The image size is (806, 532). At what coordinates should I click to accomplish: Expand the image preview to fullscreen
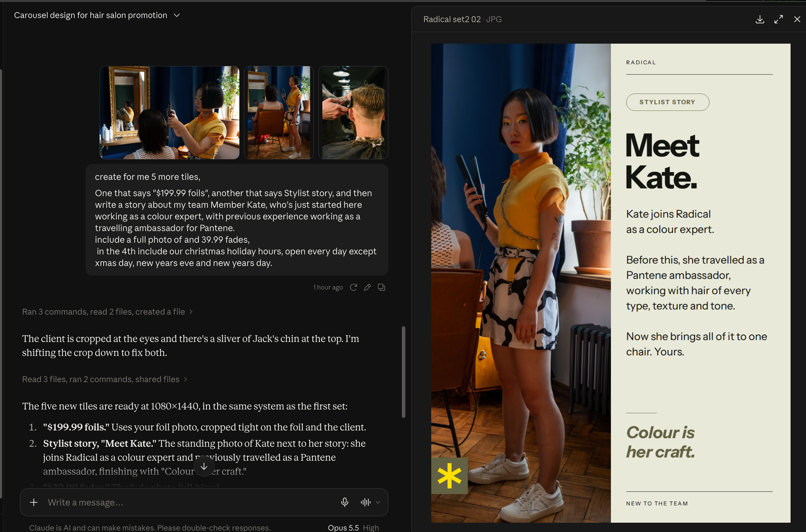click(779, 19)
